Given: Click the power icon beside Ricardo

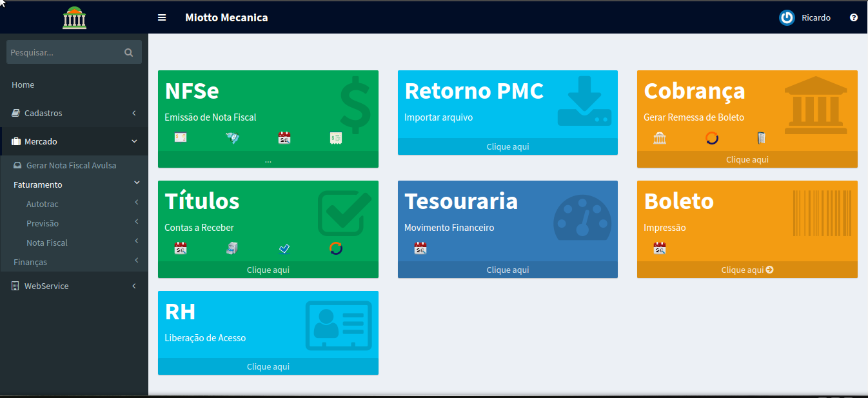Looking at the screenshot, I should point(787,18).
